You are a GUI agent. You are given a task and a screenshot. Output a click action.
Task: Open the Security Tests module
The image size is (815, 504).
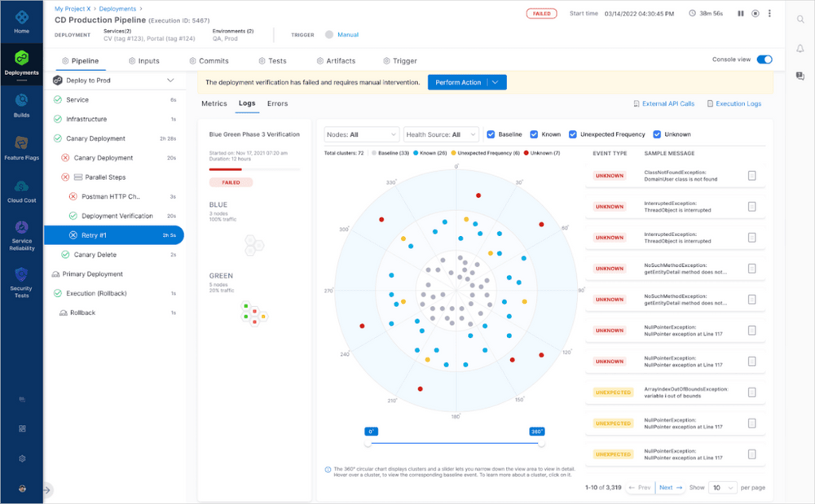pos(21,283)
